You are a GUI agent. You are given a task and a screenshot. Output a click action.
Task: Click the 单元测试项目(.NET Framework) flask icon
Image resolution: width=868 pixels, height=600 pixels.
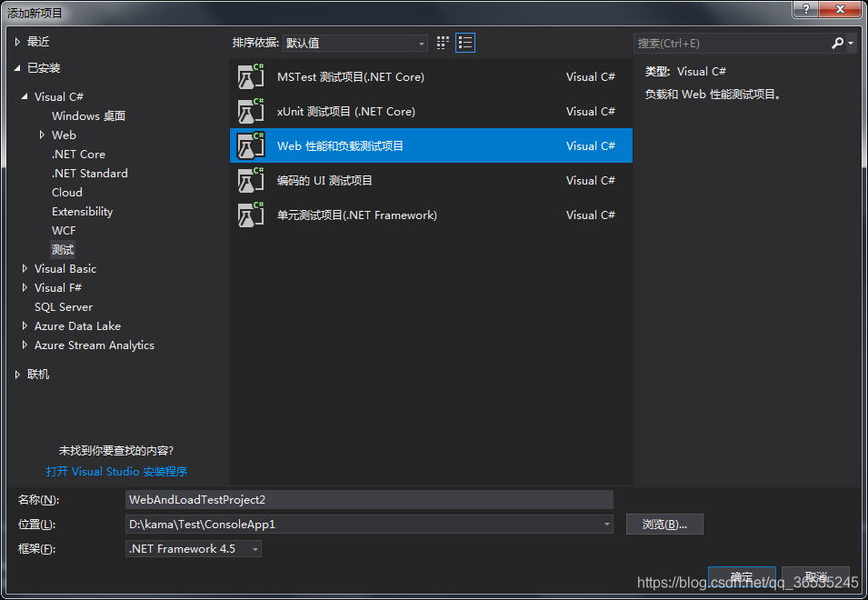[251, 215]
